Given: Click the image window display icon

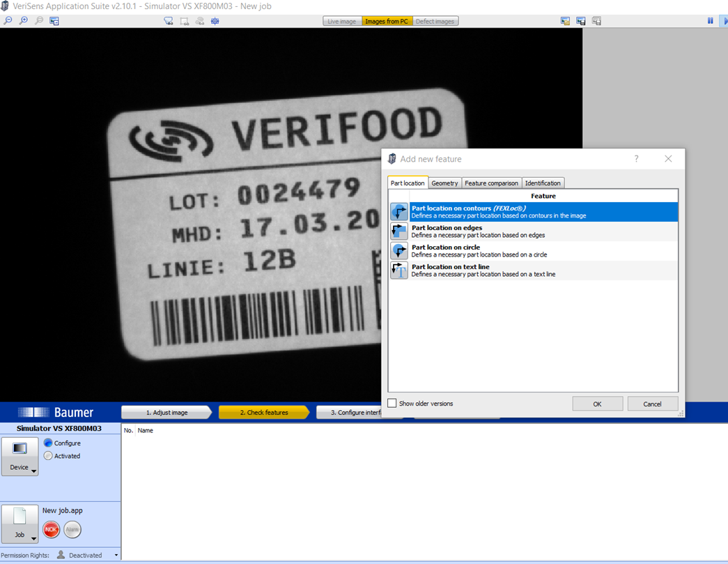Looking at the screenshot, I should [54, 21].
